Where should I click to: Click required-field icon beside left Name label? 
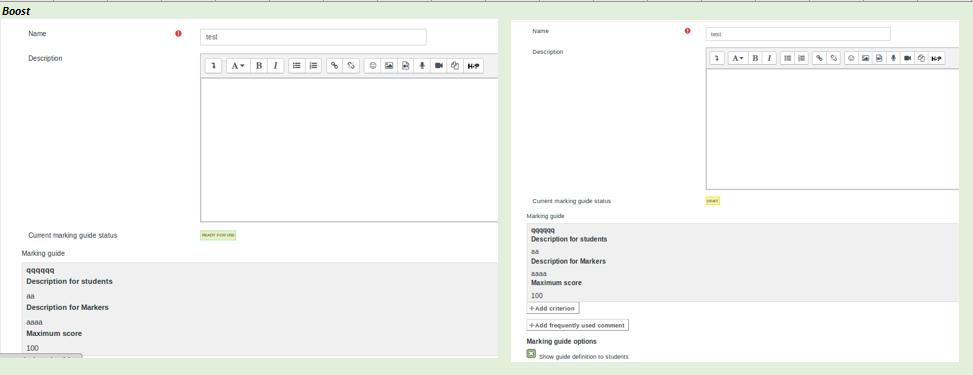coord(178,34)
